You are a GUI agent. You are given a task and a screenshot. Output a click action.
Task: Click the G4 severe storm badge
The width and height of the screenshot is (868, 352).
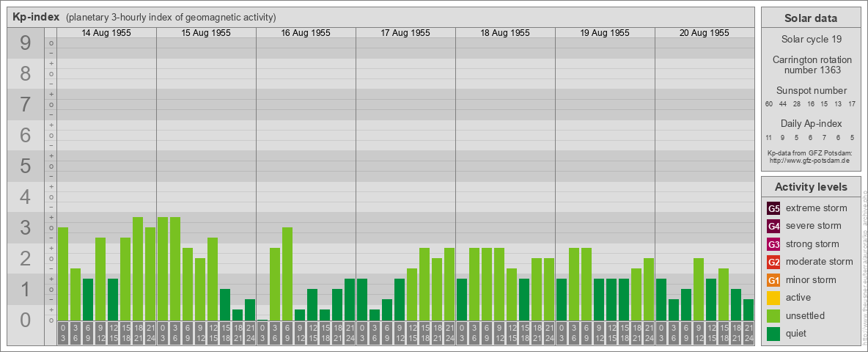tap(773, 226)
